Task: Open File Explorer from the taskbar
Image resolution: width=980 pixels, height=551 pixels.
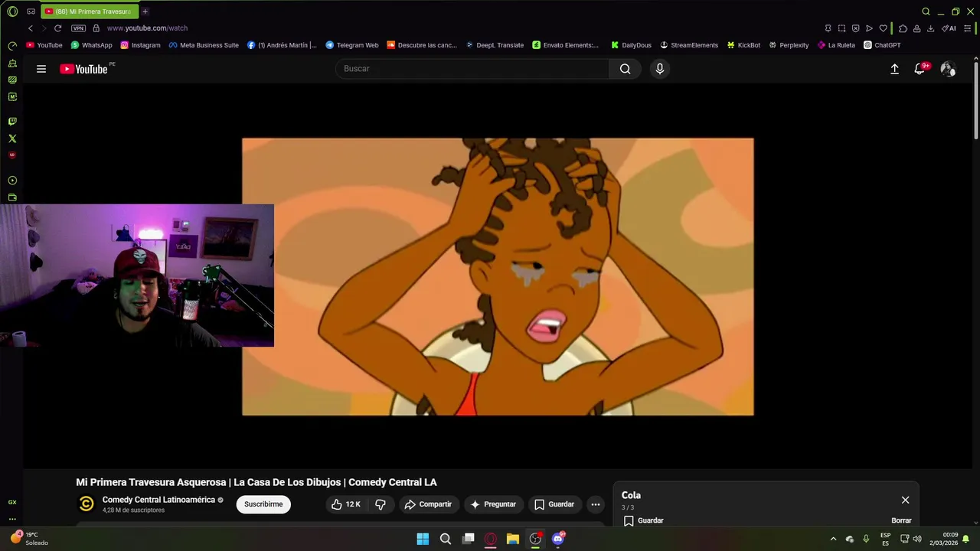Action: point(513,539)
